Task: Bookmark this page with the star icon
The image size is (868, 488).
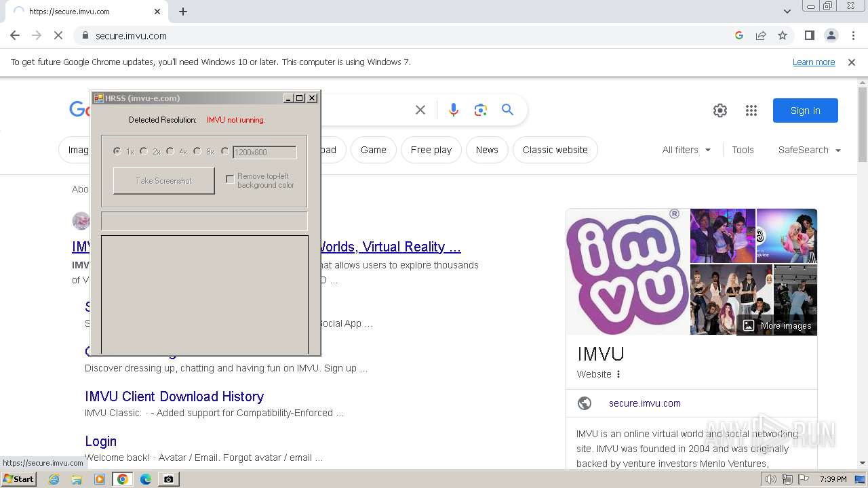Action: 783,35
